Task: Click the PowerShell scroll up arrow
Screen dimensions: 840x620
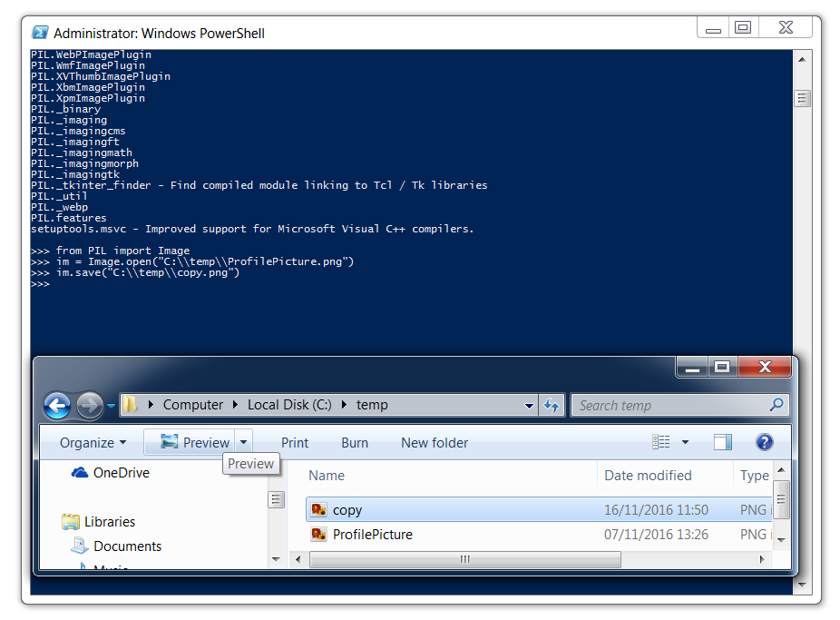Action: (802, 60)
